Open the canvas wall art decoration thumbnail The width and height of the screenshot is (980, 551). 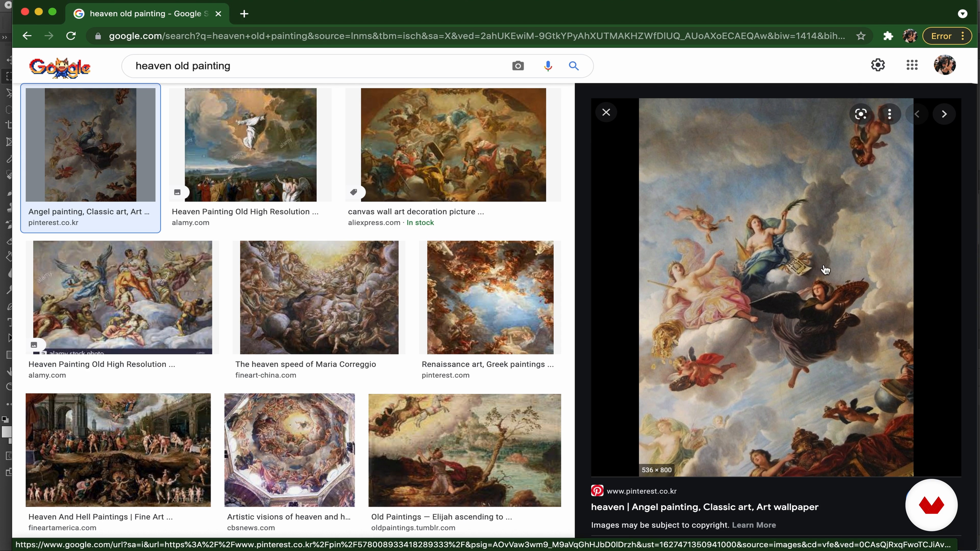(453, 144)
